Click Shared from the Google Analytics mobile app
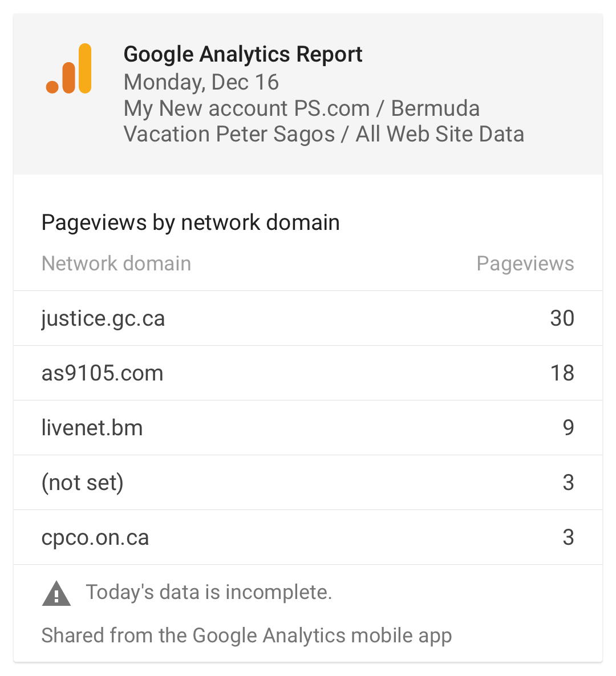This screenshot has height=676, width=616. pos(246,636)
